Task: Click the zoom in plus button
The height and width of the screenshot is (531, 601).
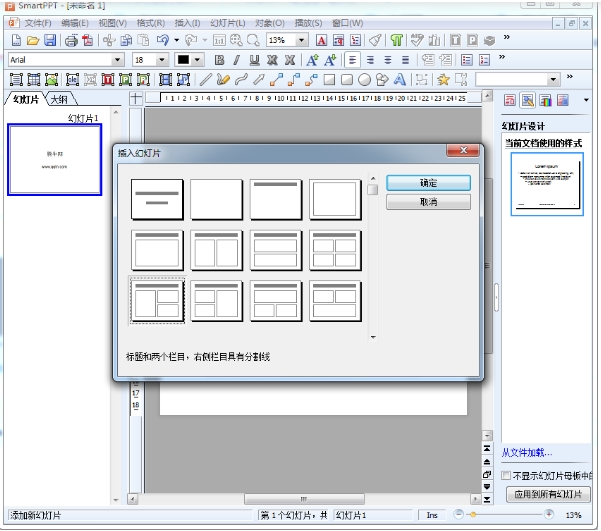Action: click(x=549, y=515)
